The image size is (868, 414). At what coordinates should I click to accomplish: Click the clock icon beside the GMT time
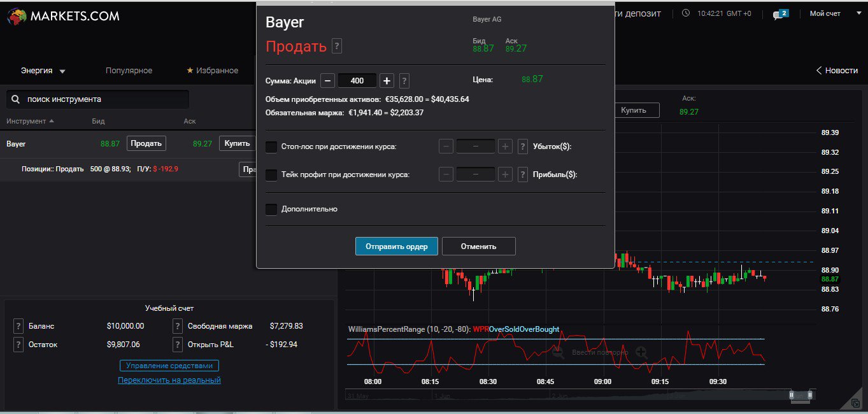tap(685, 13)
